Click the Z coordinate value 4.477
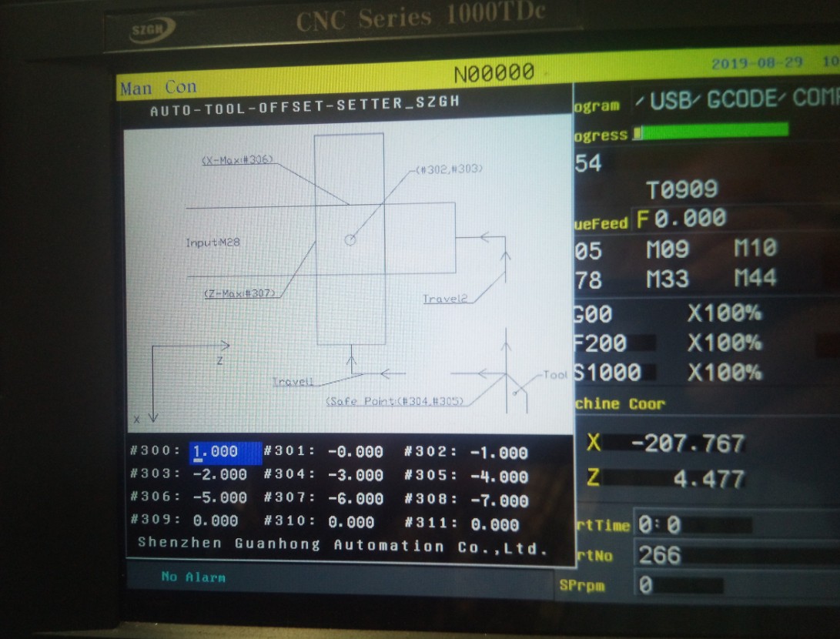 [709, 479]
